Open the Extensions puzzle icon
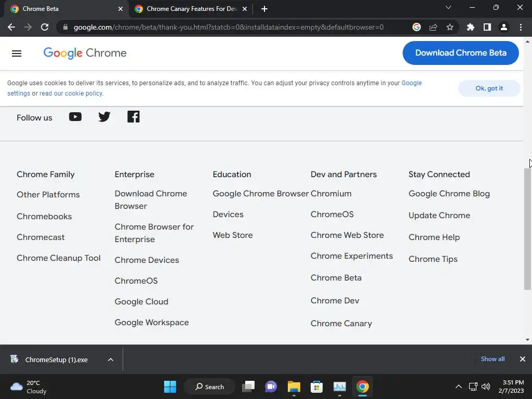Viewport: 532px width, 399px height. [x=471, y=27]
